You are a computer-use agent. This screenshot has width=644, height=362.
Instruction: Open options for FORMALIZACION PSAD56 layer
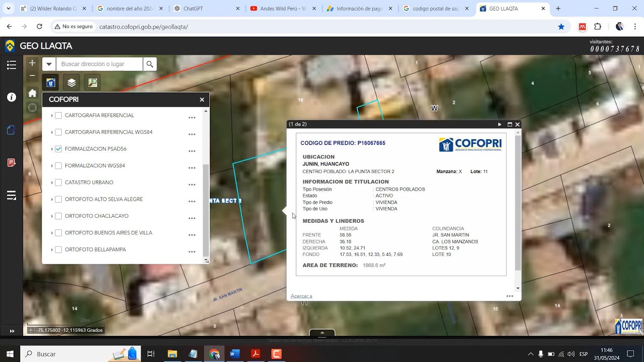[x=192, y=151]
